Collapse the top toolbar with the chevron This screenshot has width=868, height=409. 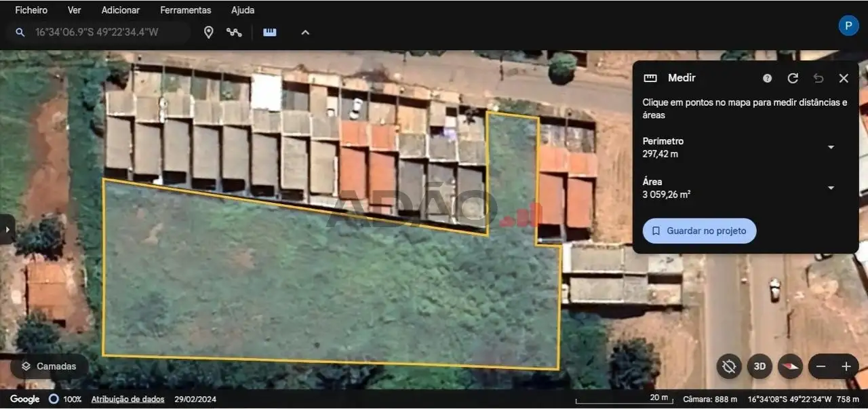click(305, 32)
